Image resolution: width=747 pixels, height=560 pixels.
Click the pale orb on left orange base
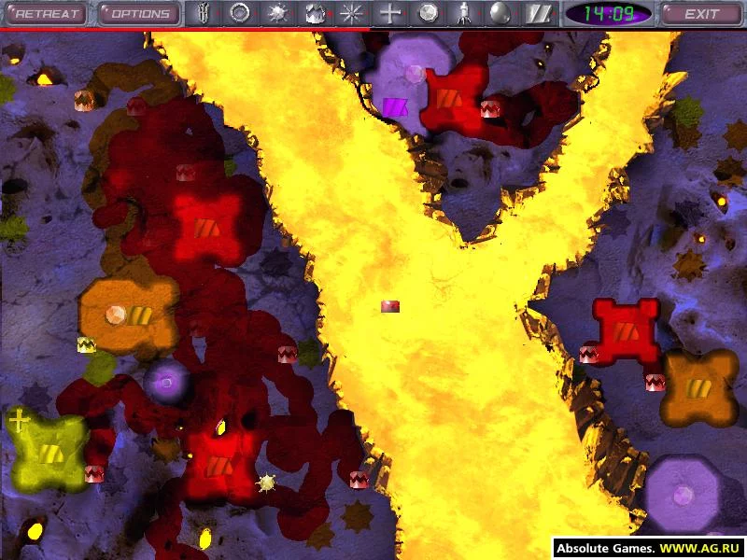pos(115,315)
